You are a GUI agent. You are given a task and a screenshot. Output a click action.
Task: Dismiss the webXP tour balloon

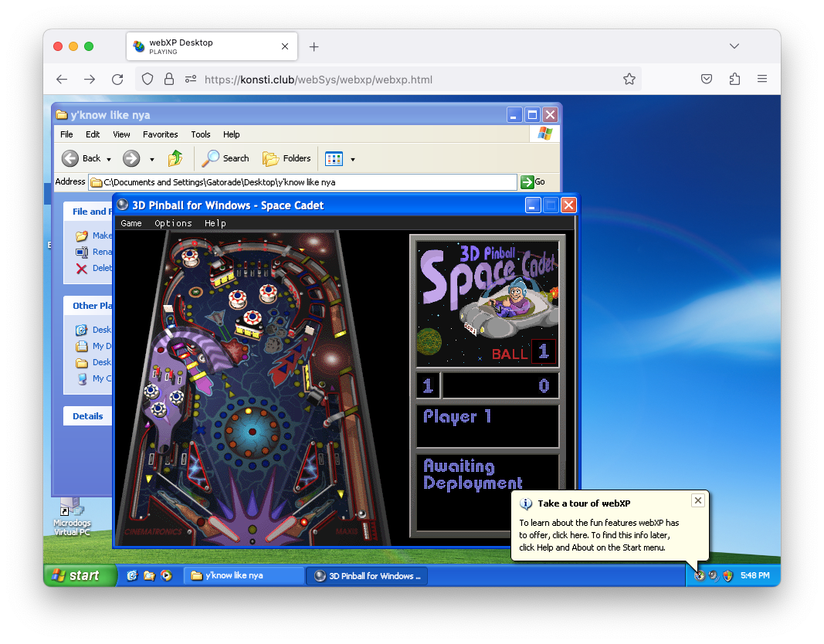698,500
